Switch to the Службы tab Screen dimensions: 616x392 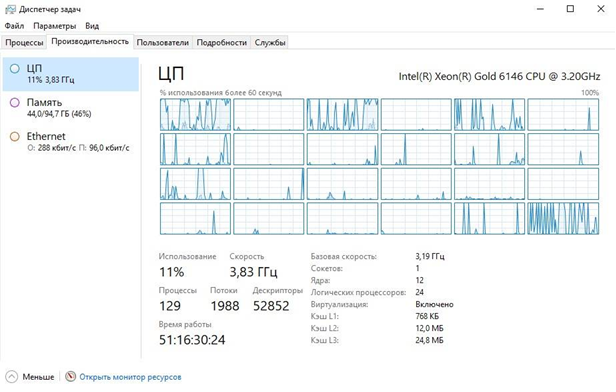[270, 42]
